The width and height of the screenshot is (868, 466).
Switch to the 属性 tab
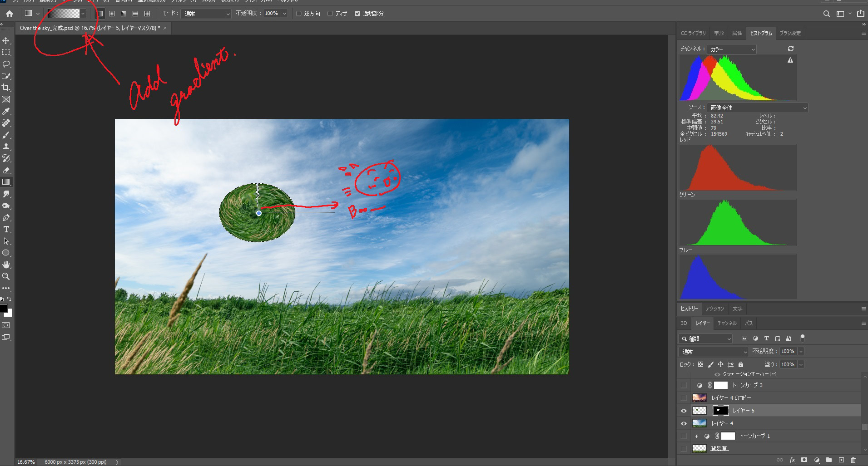[737, 33]
